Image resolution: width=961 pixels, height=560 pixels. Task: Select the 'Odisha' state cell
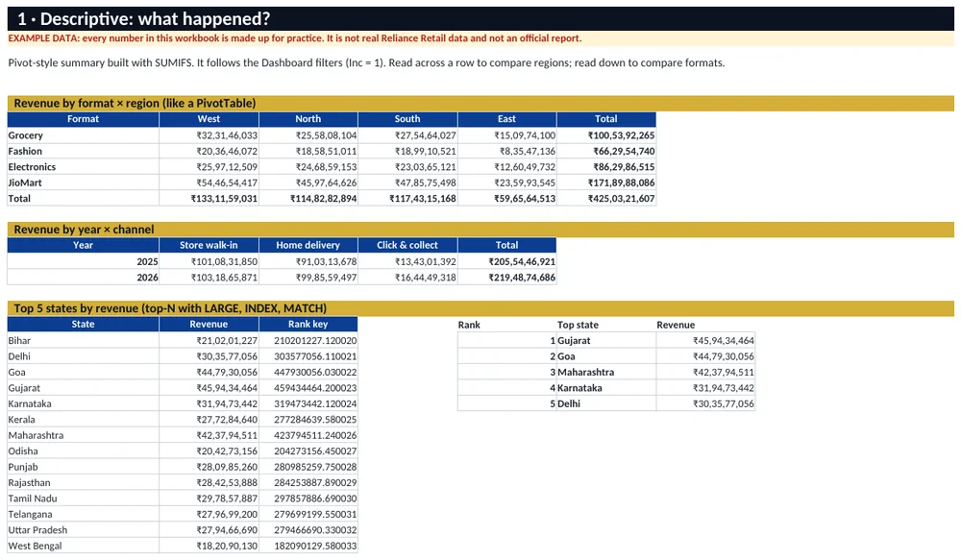(83, 450)
